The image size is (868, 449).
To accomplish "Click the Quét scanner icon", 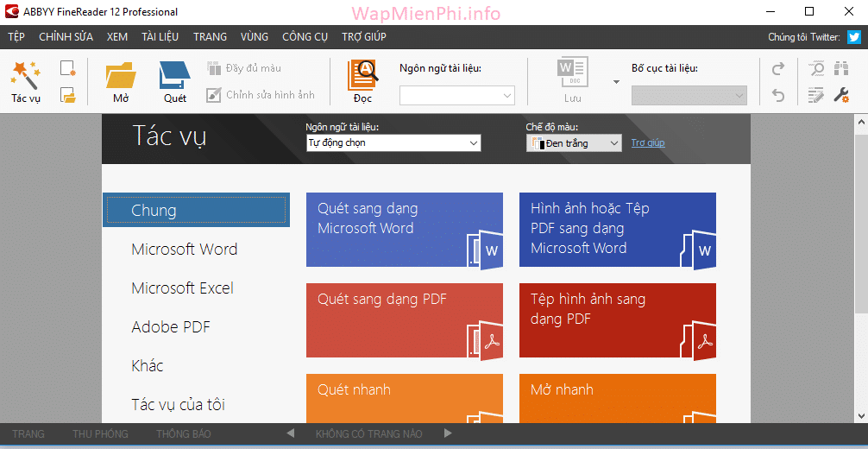I will point(175,75).
